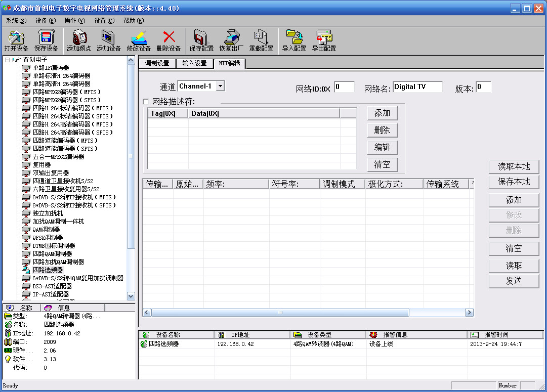Viewport: 547px width, 392px height.
Task: Click the 读取本地 button
Action: pos(514,167)
